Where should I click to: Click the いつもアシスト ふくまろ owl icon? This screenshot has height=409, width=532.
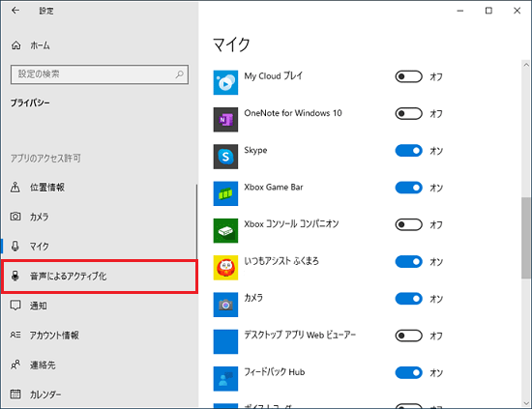[225, 268]
